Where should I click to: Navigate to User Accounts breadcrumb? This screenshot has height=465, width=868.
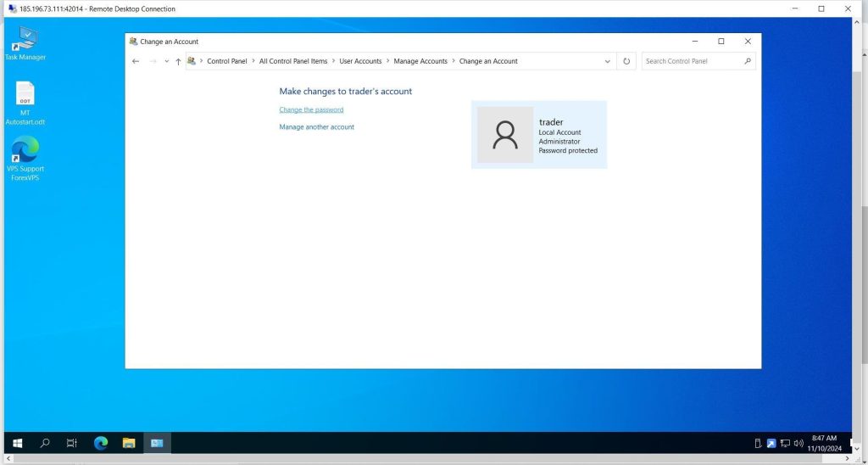coord(360,62)
